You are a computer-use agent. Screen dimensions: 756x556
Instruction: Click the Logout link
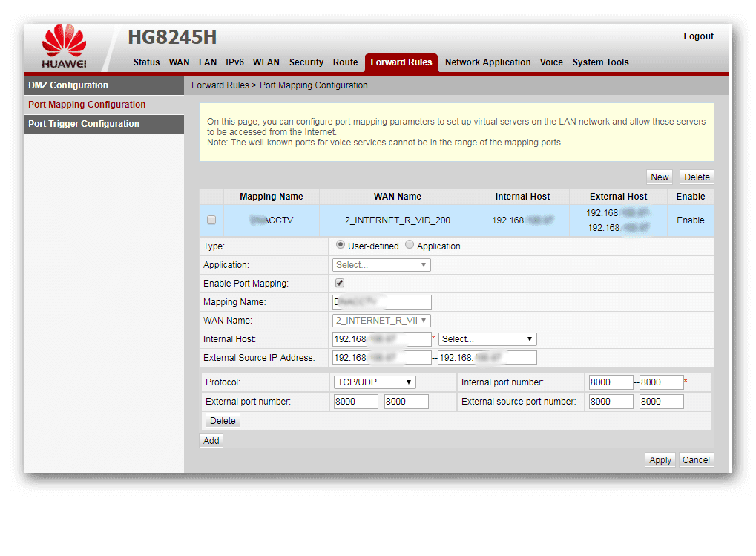697,36
